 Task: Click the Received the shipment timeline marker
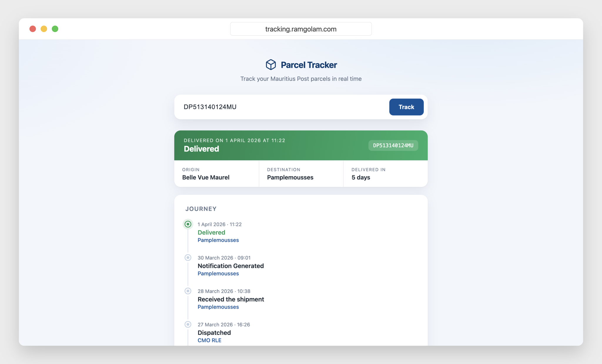(188, 291)
